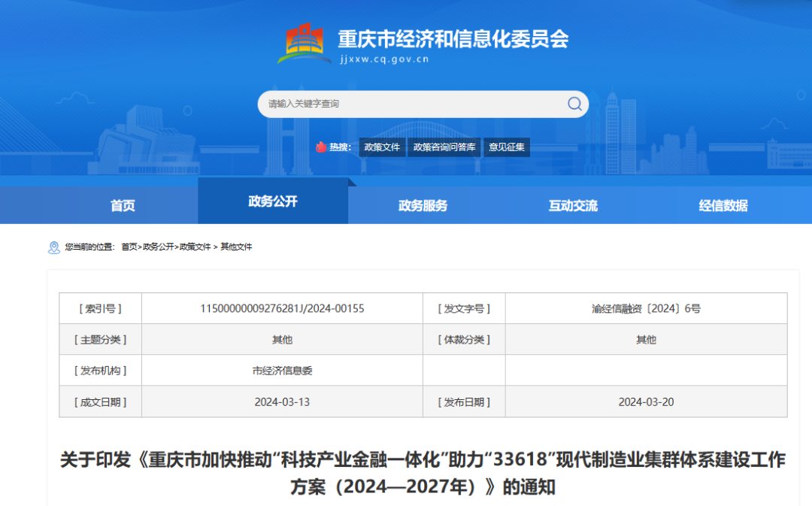
Task: Click the [ 成文日期 ] table label
Action: point(101,402)
